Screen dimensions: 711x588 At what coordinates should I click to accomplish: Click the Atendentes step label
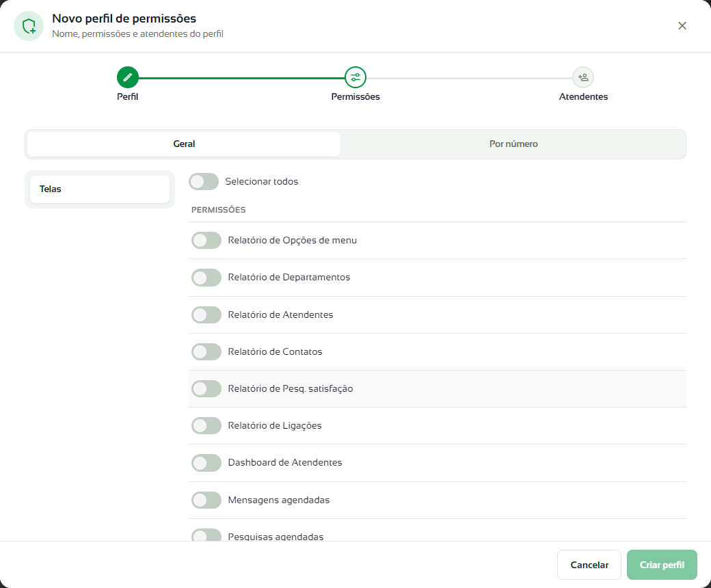[583, 96]
